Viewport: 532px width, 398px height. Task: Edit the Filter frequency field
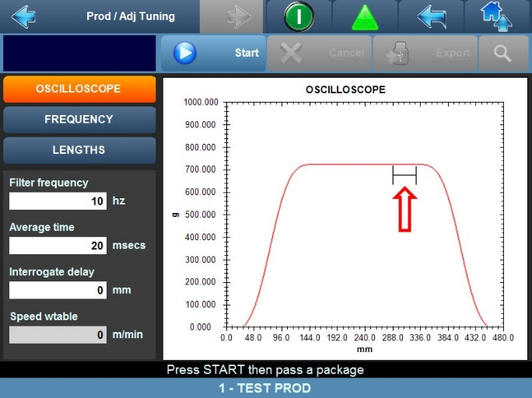[58, 201]
